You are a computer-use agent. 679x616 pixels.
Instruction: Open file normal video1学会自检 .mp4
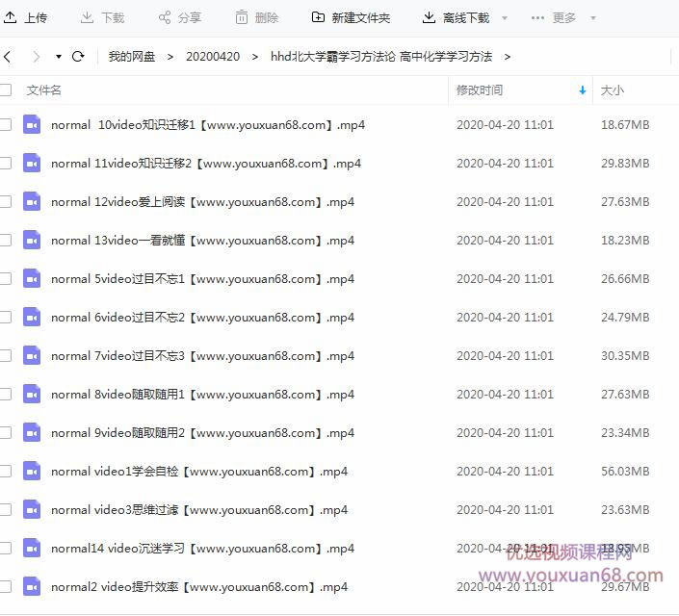click(199, 472)
